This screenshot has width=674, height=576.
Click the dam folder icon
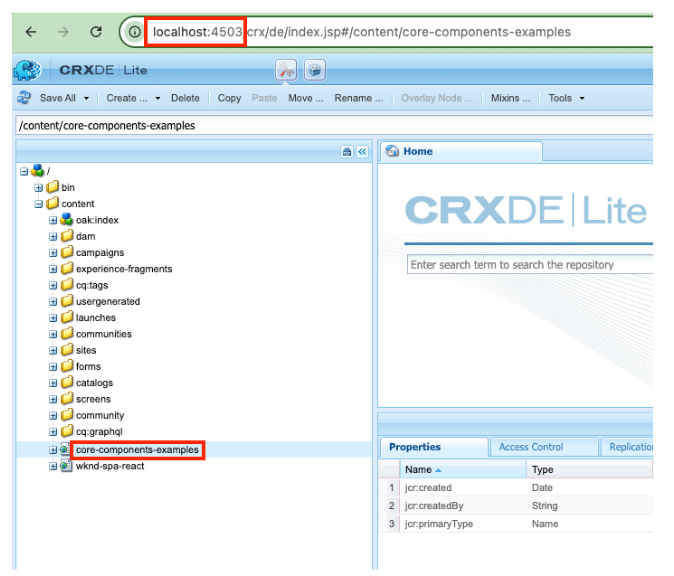tap(67, 236)
